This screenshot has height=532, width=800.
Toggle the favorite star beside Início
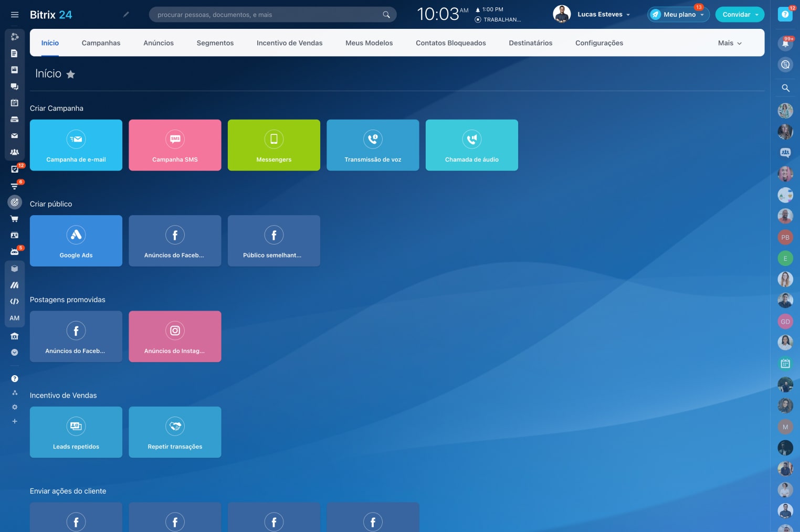coord(71,75)
